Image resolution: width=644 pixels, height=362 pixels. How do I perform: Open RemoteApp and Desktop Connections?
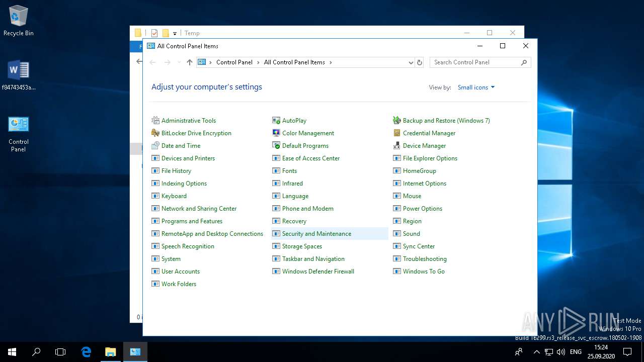[x=212, y=234]
